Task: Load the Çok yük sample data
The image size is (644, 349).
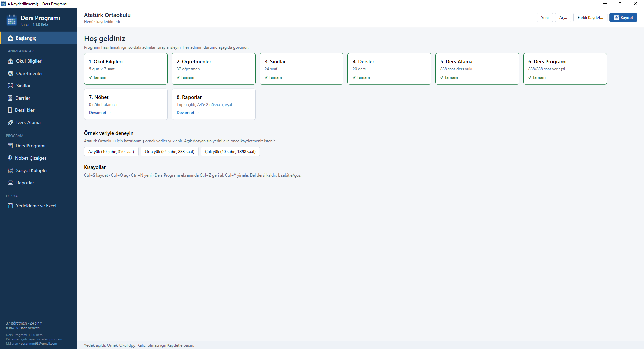Action: click(x=230, y=152)
